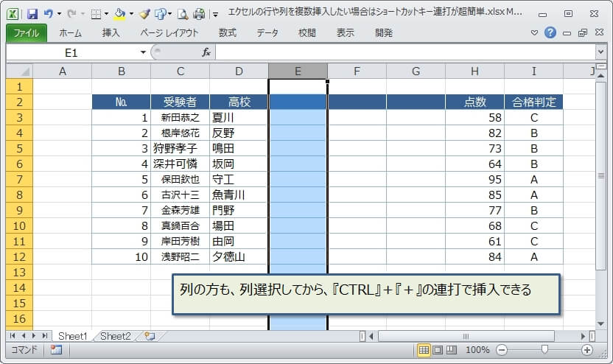This screenshot has height=364, width=613.
Task: Switch to the Sheet1 tab
Action: [x=72, y=336]
